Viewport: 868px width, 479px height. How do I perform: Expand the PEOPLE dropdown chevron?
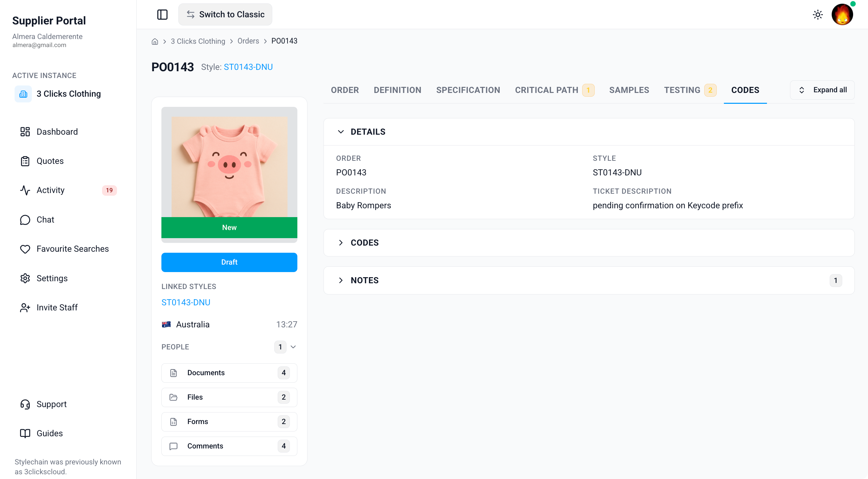293,347
